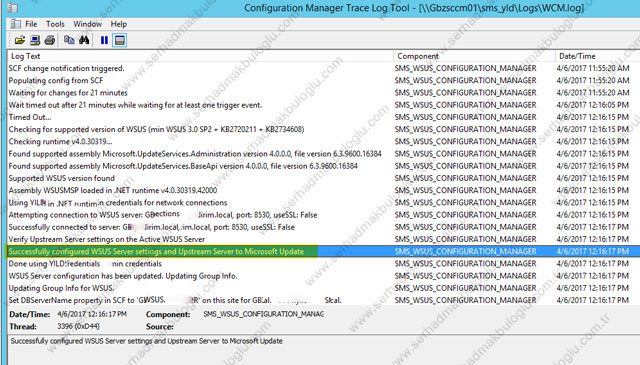Click the document icon beside the File menu
This screenshot has width=640, height=365.
pyautogui.click(x=16, y=24)
